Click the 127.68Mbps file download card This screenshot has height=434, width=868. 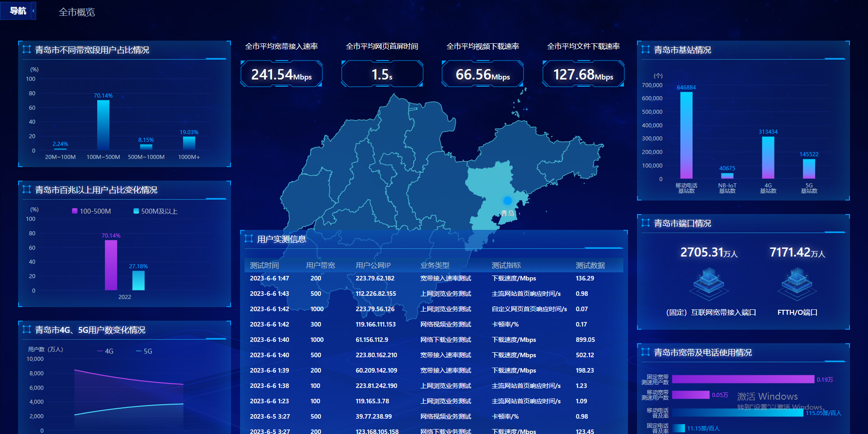583,74
